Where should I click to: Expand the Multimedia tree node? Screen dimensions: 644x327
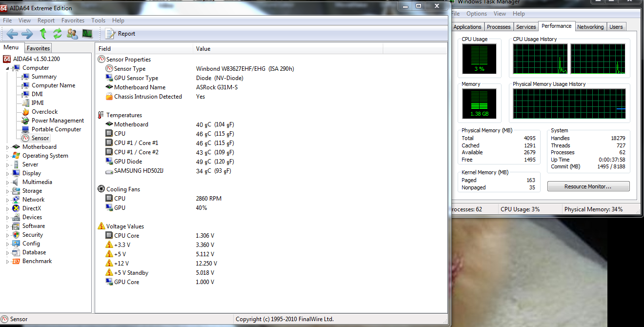[7, 182]
